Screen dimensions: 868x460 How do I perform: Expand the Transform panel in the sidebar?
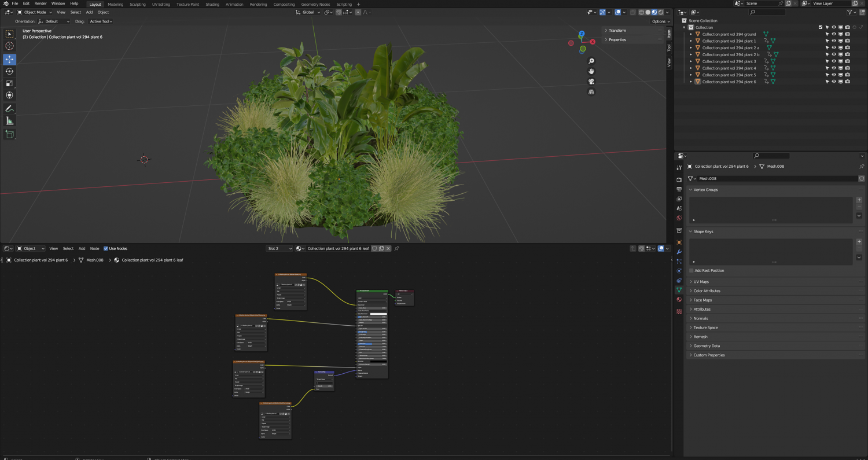click(631, 31)
